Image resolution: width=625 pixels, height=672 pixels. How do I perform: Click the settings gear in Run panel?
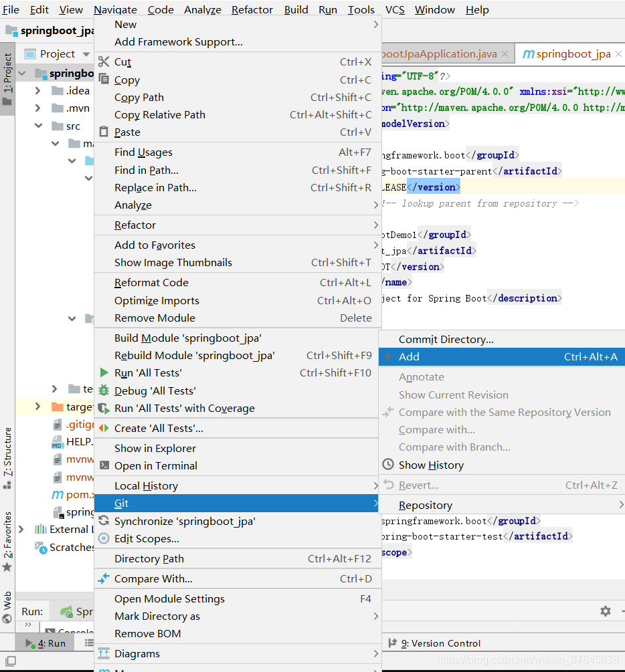606,610
